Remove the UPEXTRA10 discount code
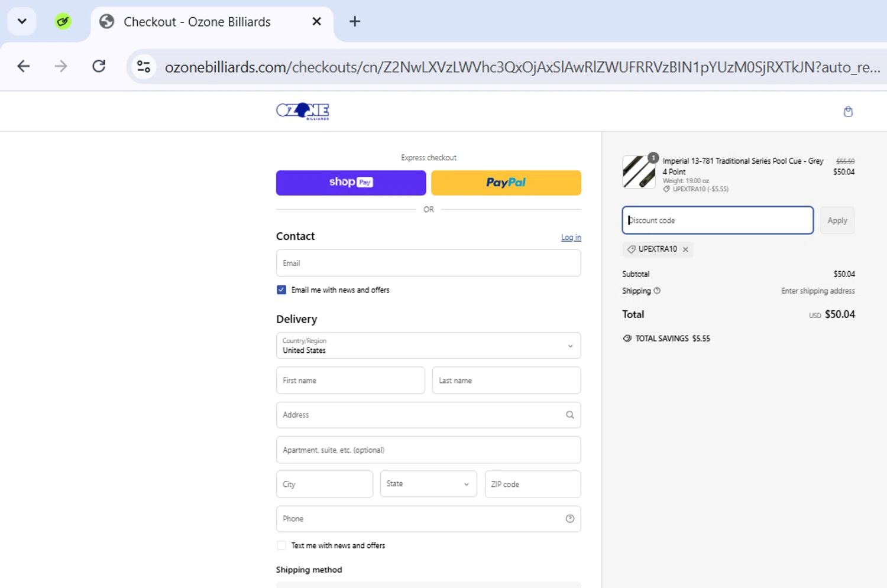 [685, 249]
